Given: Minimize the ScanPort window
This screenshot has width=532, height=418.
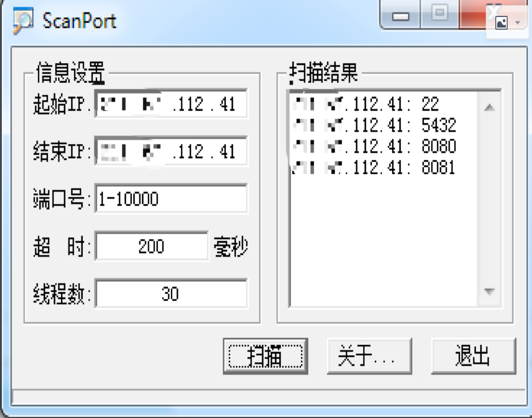Looking at the screenshot, I should click(x=400, y=16).
